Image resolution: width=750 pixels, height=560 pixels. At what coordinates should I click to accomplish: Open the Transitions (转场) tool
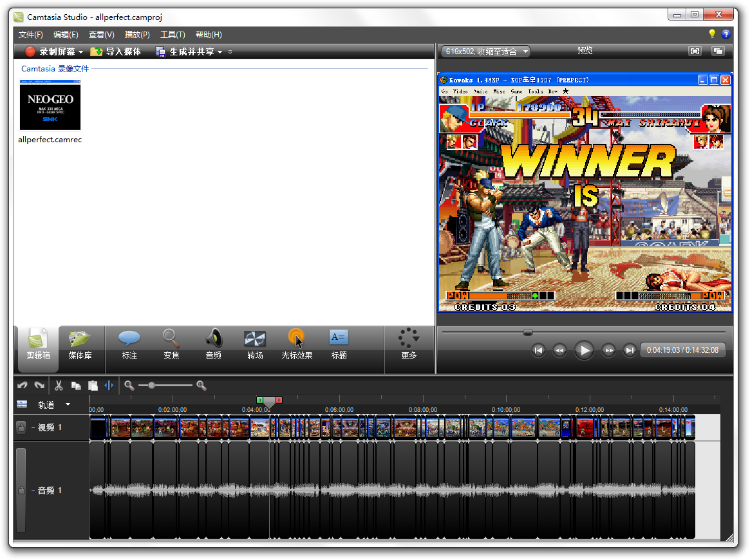click(255, 344)
